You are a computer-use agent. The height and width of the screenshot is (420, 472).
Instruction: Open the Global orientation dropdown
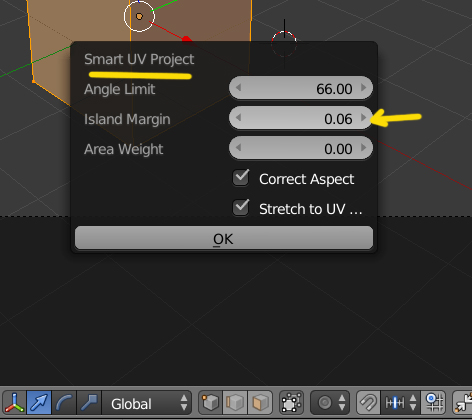[147, 403]
